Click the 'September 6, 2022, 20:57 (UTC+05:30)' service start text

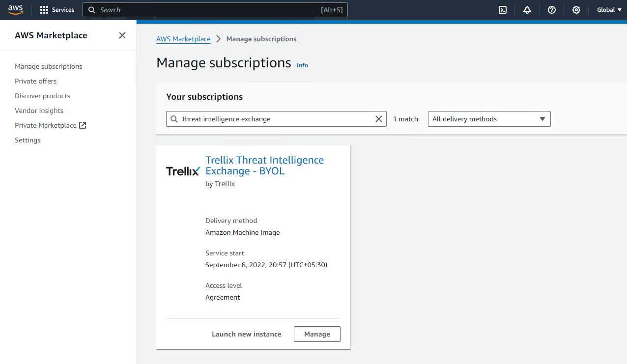[266, 265]
